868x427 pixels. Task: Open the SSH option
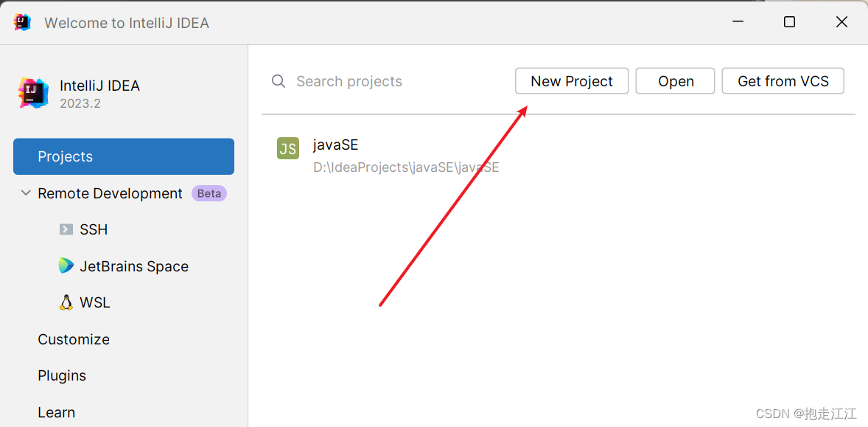(94, 229)
